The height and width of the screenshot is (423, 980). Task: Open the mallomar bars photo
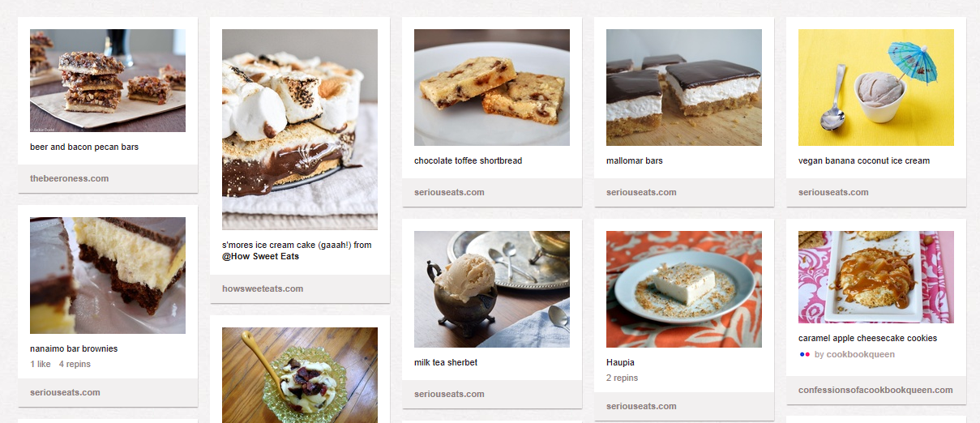[x=684, y=88]
